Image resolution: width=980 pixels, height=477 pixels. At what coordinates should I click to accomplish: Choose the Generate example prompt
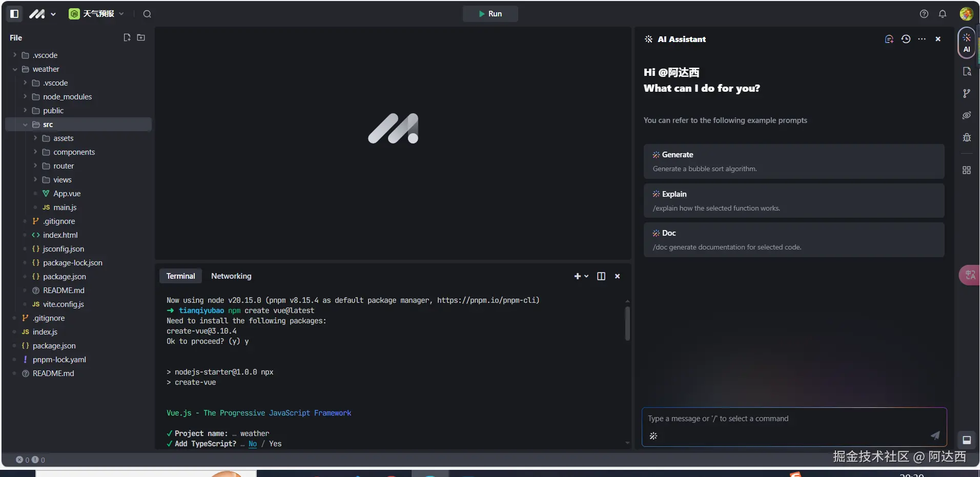click(794, 161)
